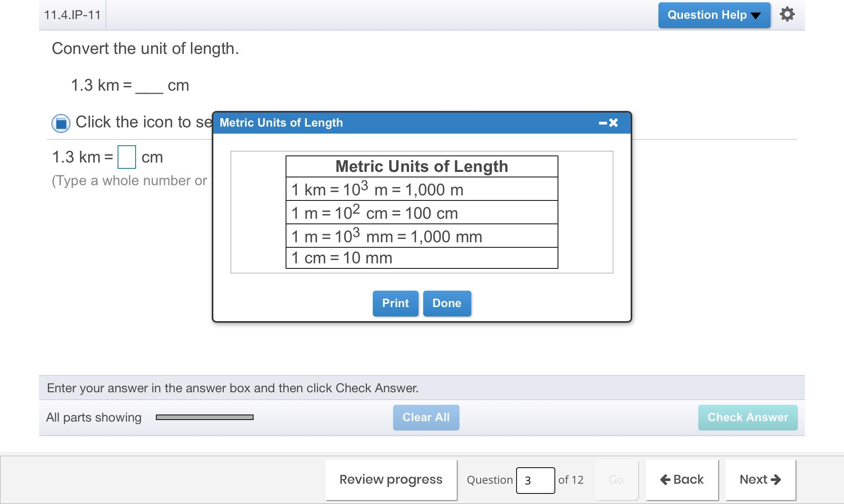Open Review progress
Viewport: 844px width, 504px height.
click(x=391, y=479)
